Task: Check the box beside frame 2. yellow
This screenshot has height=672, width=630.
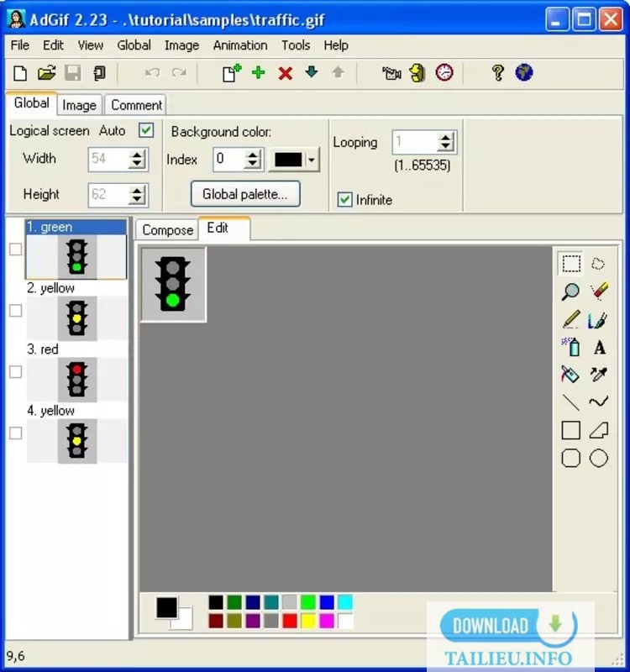Action: 16,310
